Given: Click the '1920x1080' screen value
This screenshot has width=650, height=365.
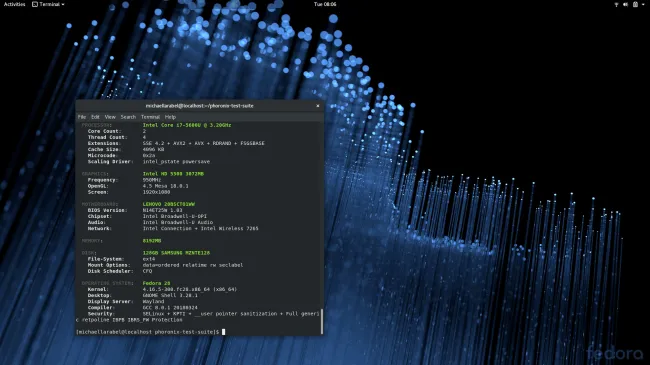Looking at the screenshot, I should [156, 192].
